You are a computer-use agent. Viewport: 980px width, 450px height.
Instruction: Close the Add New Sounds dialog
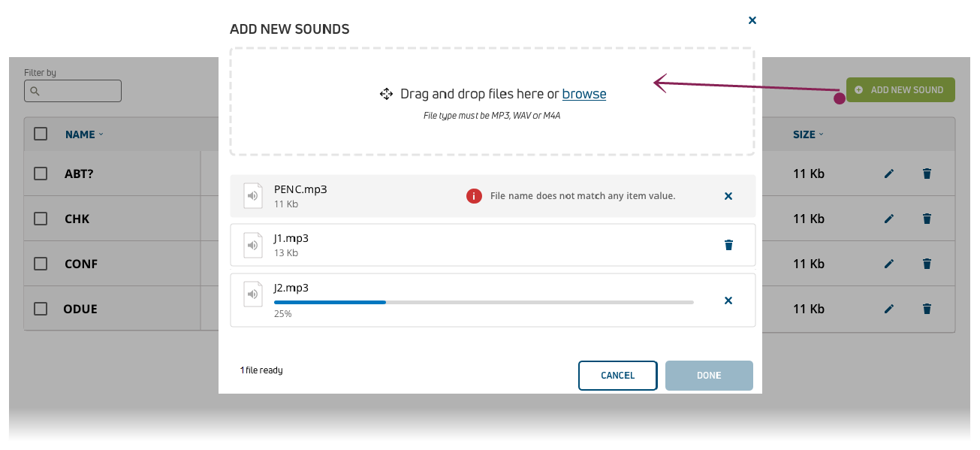752,21
